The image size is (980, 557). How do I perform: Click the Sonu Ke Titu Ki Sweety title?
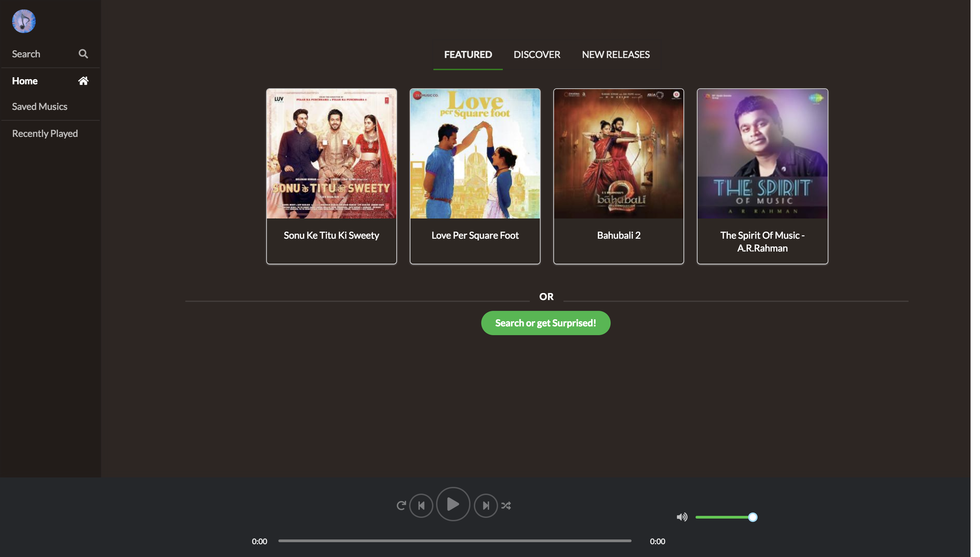[x=332, y=235]
